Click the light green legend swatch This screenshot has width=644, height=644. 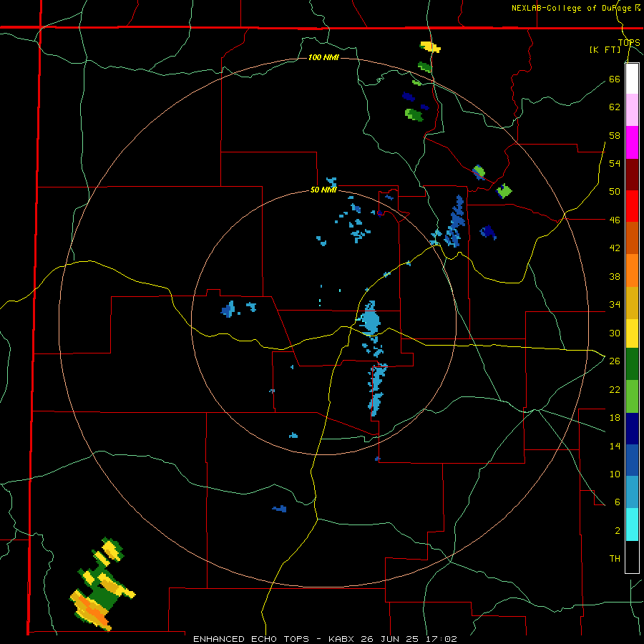tap(632, 396)
